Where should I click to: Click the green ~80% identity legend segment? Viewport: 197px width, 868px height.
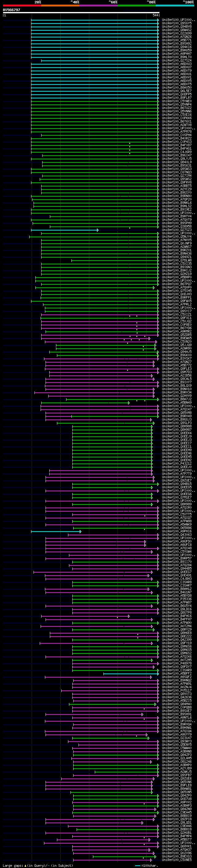click(137, 6)
